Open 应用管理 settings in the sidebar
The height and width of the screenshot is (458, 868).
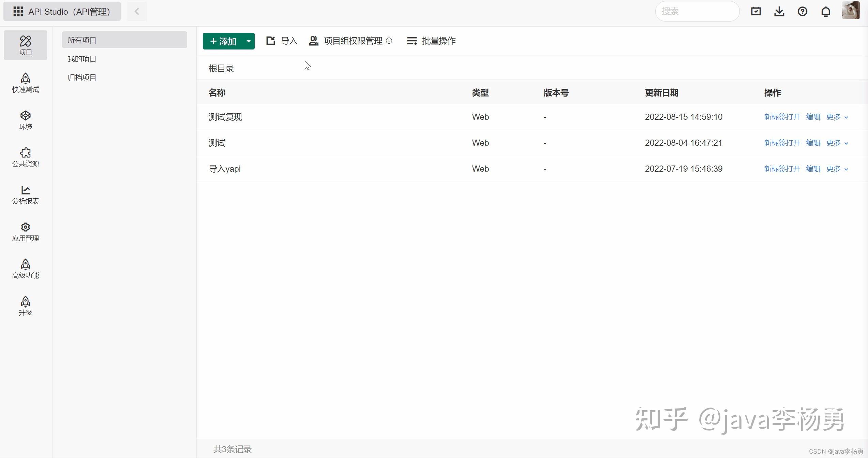[x=25, y=231]
